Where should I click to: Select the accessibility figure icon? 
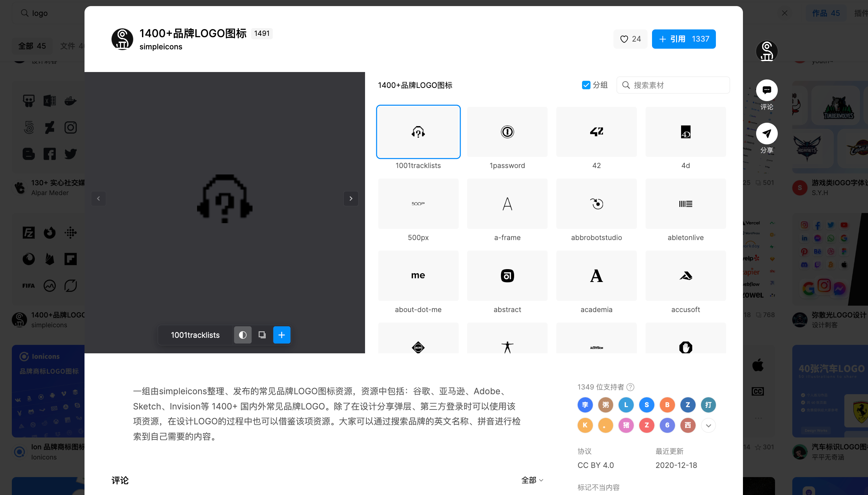pyautogui.click(x=507, y=338)
